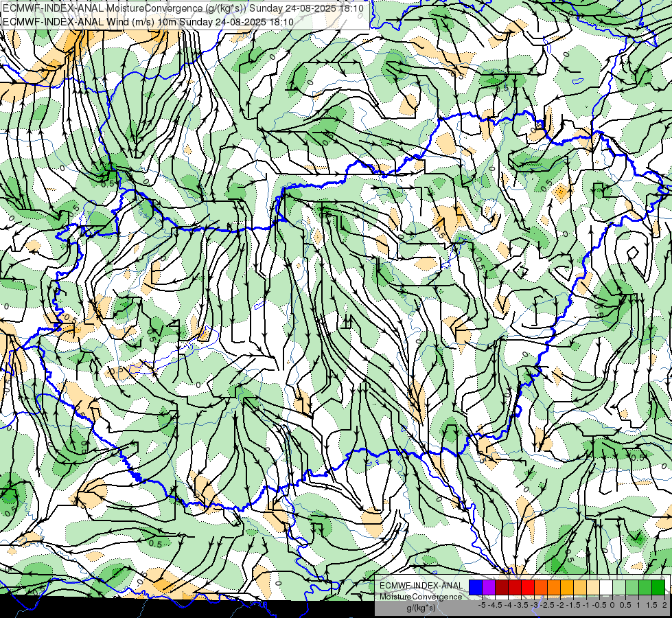Screen dimensions: 672x618
Task: Click the blue legend swatch below -5
Action: click(x=476, y=588)
